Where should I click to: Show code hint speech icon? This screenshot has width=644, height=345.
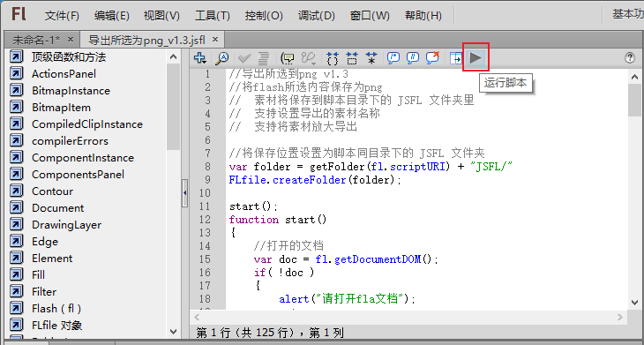(x=287, y=58)
